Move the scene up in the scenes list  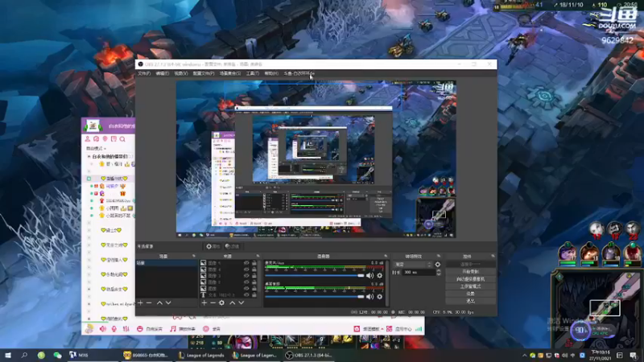[159, 303]
